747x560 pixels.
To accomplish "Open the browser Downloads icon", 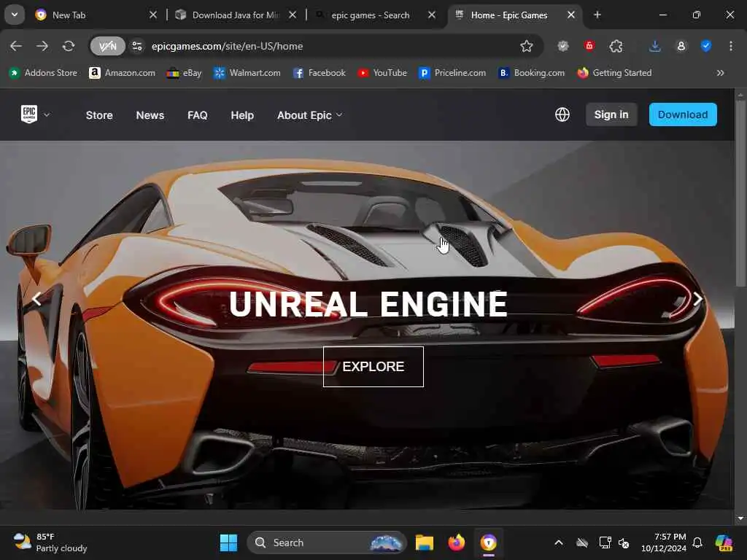I will coord(655,46).
